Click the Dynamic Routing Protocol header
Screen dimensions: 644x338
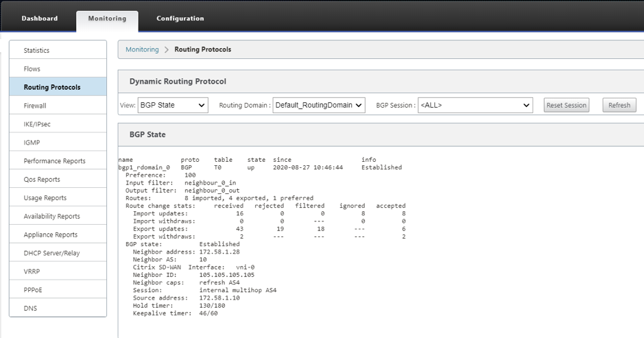[178, 82]
